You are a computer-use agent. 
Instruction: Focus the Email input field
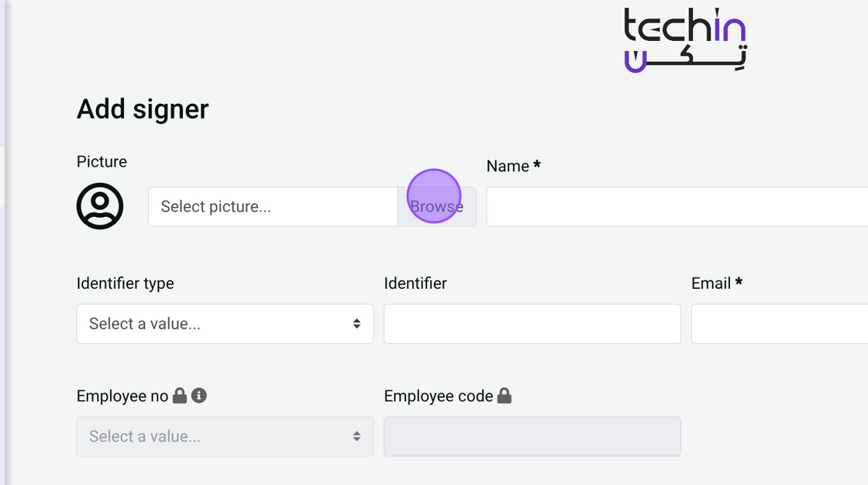[779, 324]
